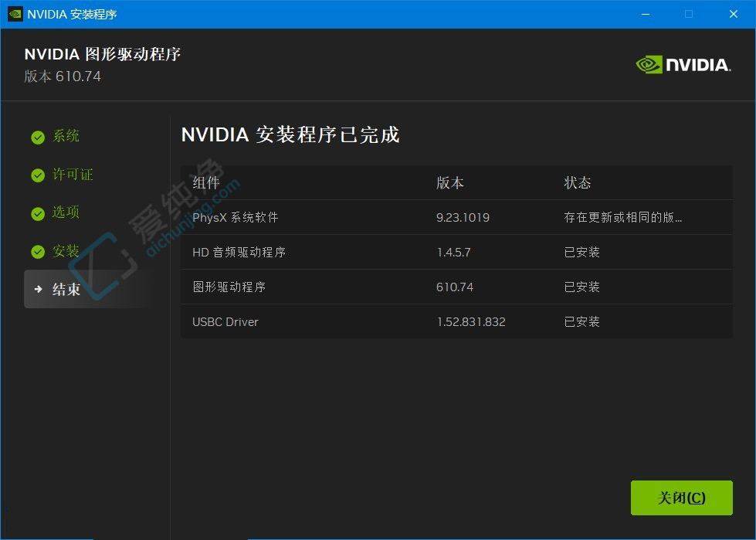This screenshot has width=756, height=540.
Task: Click the 状态 column header
Action: 578,183
